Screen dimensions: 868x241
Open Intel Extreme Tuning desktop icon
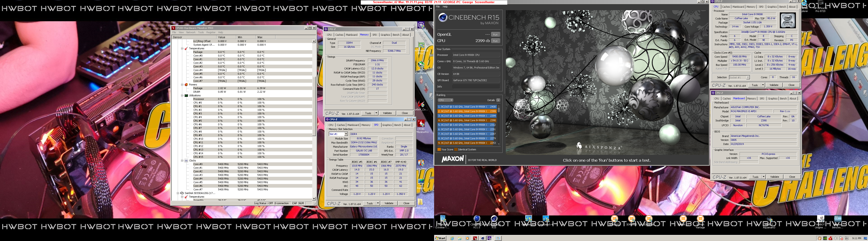442,222
